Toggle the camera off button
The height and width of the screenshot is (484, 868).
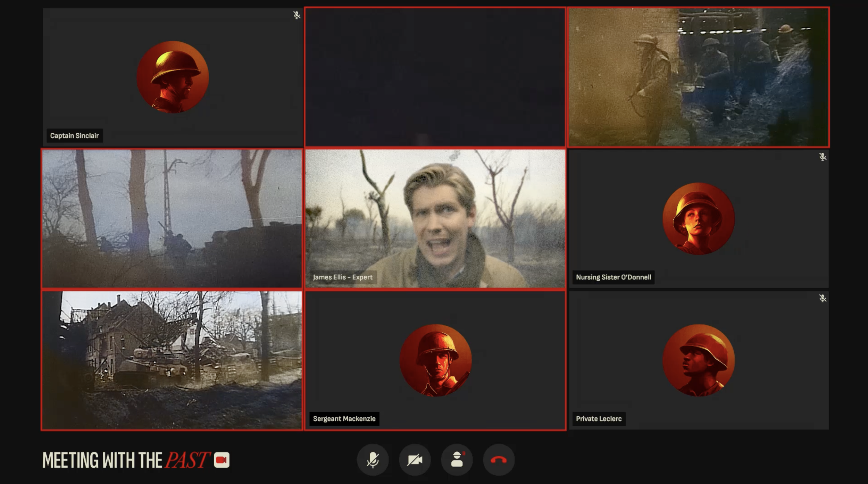click(x=415, y=460)
